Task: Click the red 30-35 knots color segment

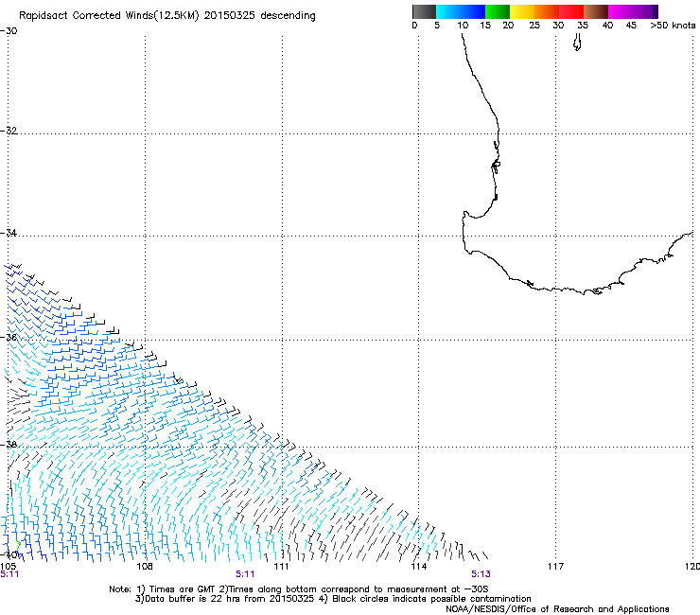Action: (571, 11)
